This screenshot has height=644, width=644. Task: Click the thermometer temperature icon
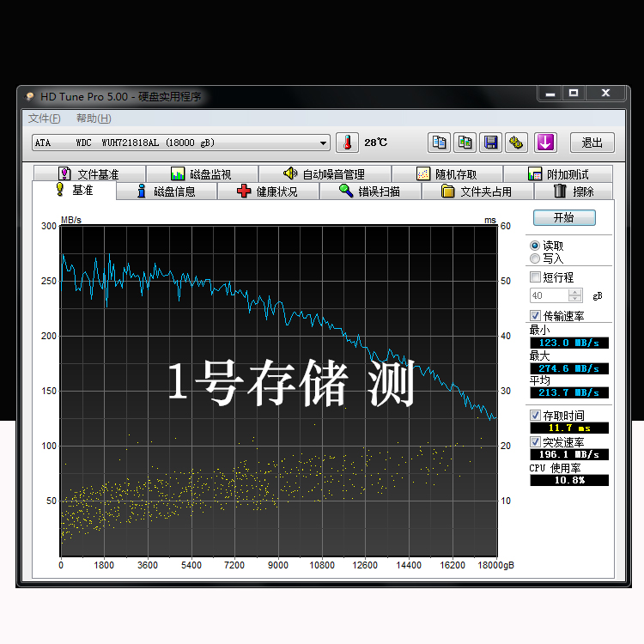tap(347, 143)
